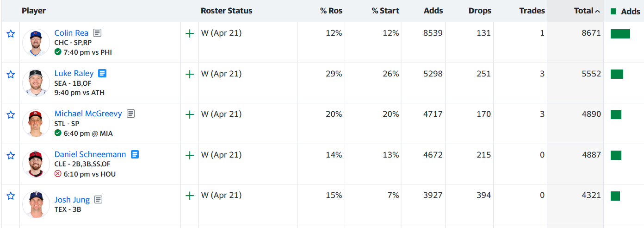
Task: Open Josh Jung's player page link
Action: click(x=72, y=200)
